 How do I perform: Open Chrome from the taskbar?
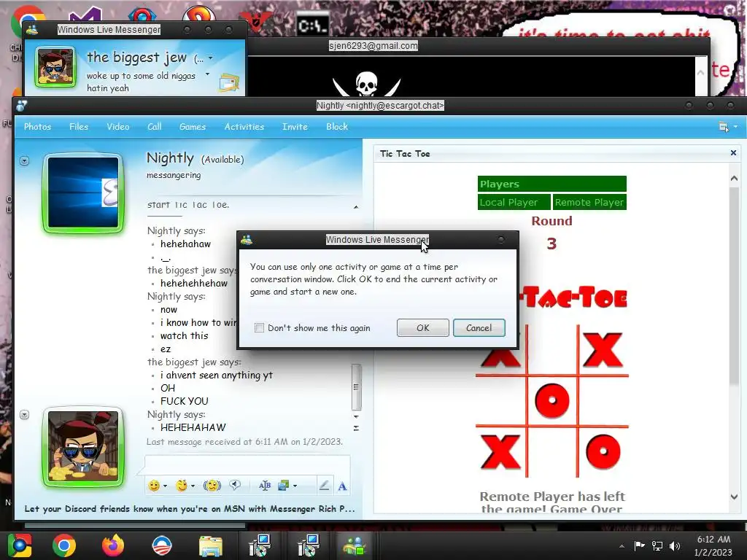pyautogui.click(x=64, y=545)
